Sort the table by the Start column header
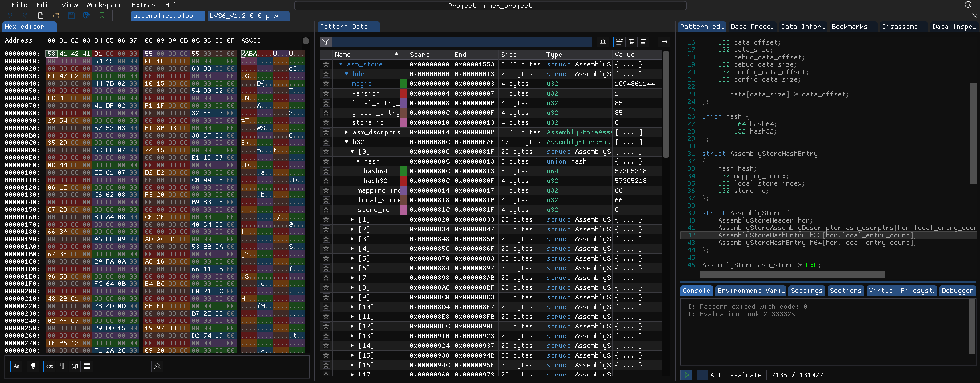This screenshot has width=980, height=383. [x=430, y=55]
